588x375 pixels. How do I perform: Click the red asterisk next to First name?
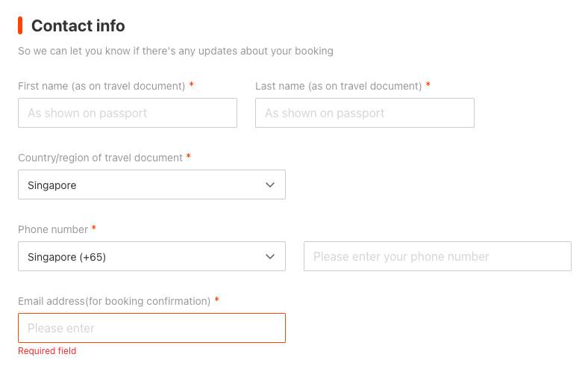click(x=192, y=85)
